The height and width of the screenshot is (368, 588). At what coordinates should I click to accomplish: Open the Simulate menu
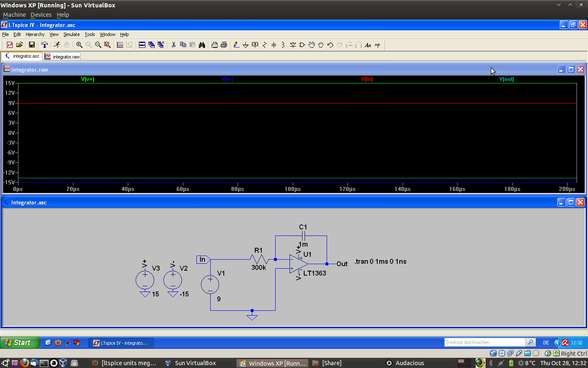point(71,34)
